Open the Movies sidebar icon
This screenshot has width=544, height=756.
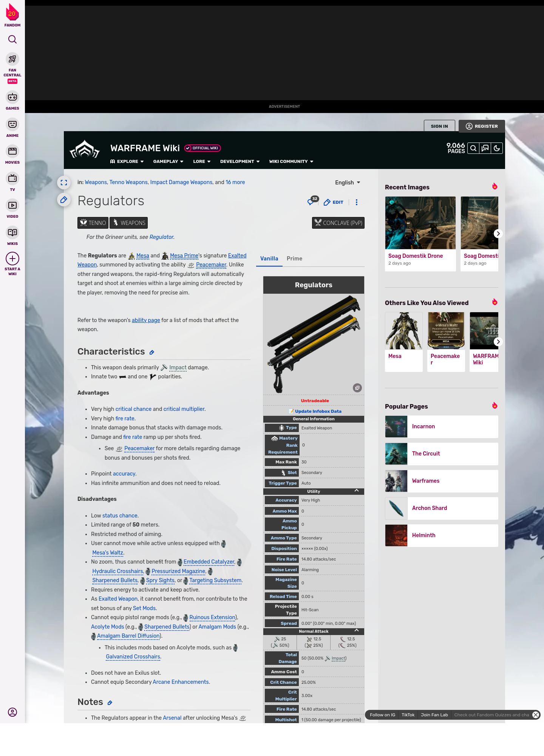click(x=12, y=151)
